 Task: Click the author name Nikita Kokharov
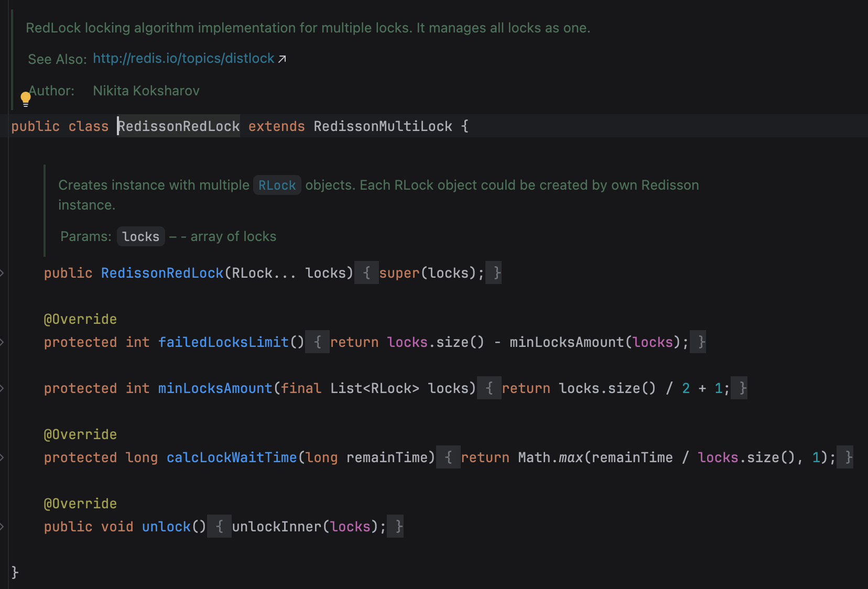(146, 91)
